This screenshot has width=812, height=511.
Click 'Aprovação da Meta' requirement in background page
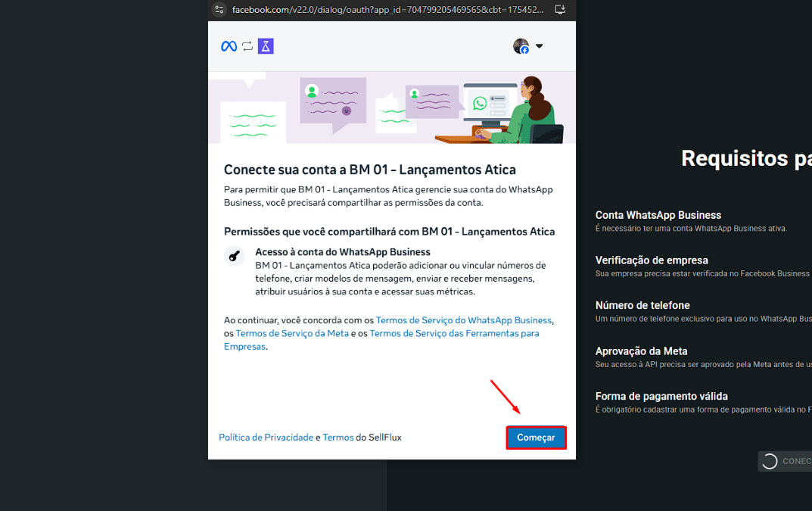point(641,351)
